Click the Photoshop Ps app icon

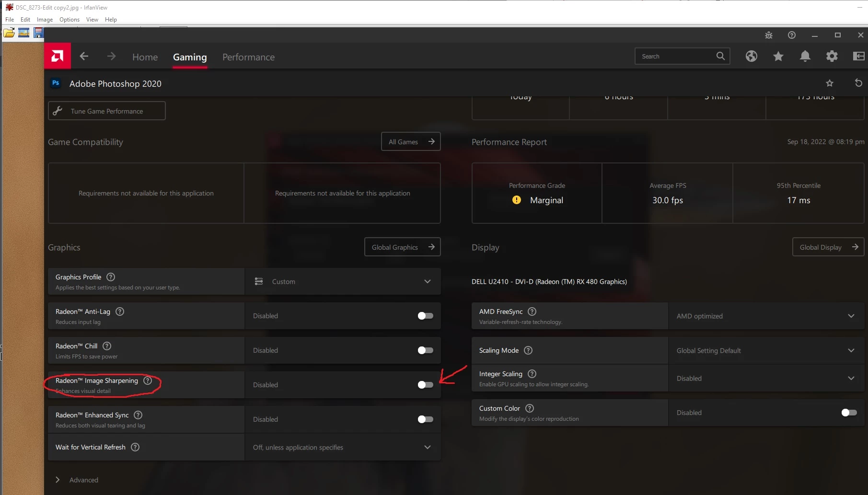coord(56,83)
